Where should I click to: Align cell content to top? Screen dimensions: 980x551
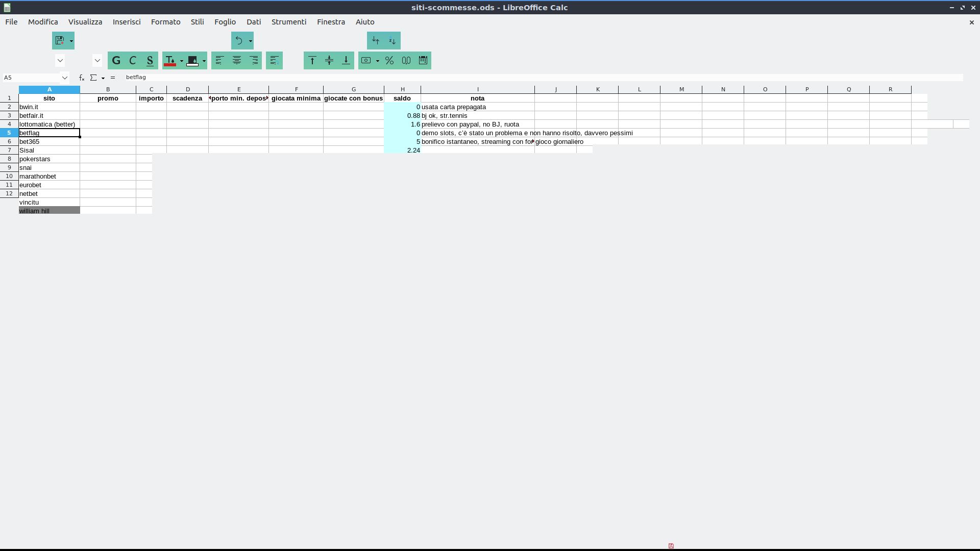(x=312, y=60)
